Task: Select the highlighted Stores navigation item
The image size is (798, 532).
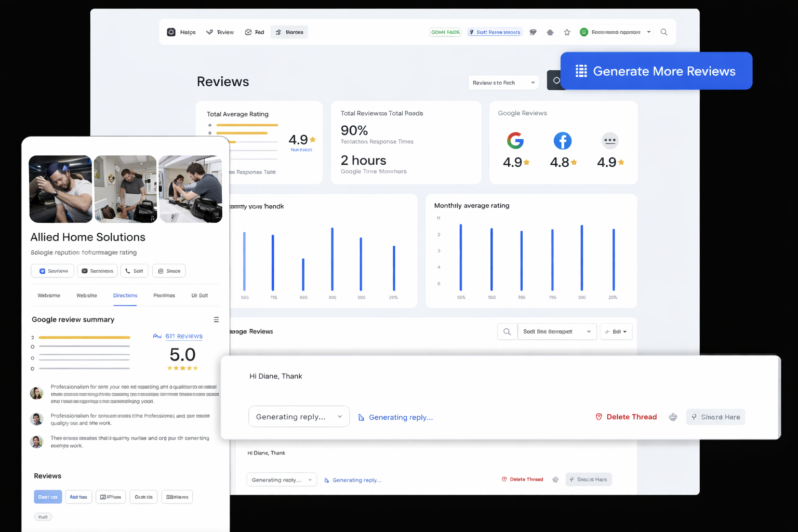Action: pyautogui.click(x=289, y=32)
